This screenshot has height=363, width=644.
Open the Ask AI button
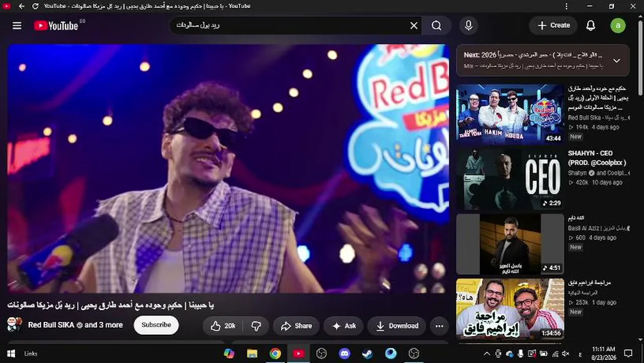[343, 326]
